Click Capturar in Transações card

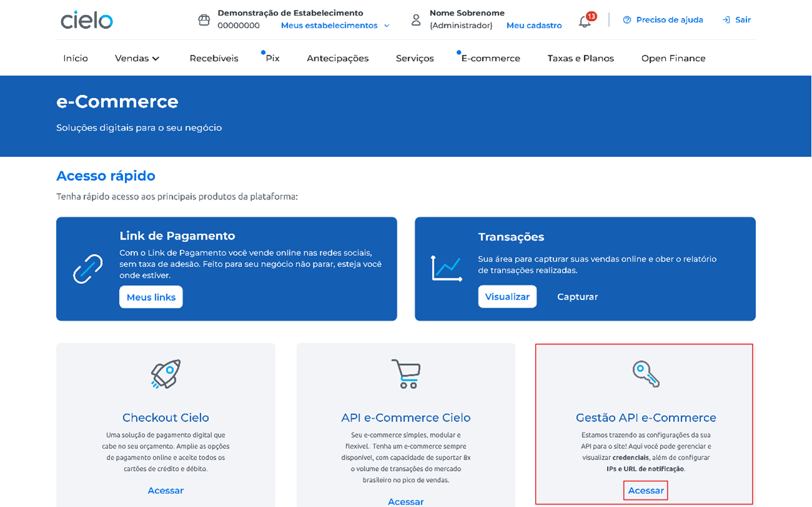pyautogui.click(x=578, y=297)
